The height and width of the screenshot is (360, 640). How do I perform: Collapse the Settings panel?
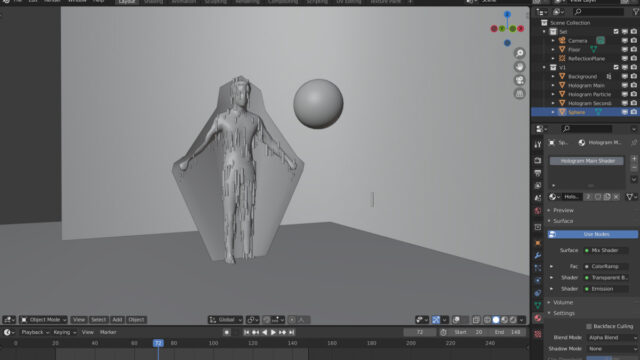(x=563, y=313)
